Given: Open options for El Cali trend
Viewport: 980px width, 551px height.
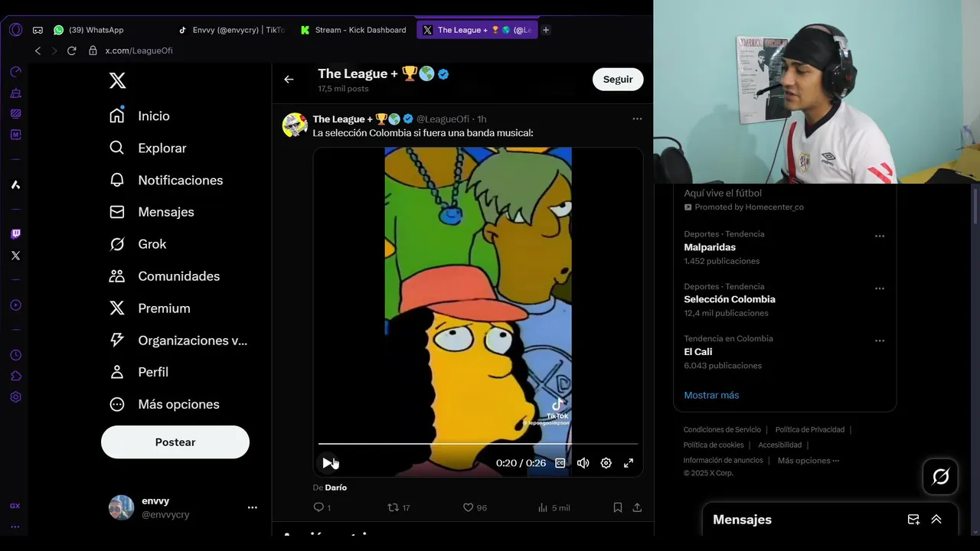Looking at the screenshot, I should [880, 341].
